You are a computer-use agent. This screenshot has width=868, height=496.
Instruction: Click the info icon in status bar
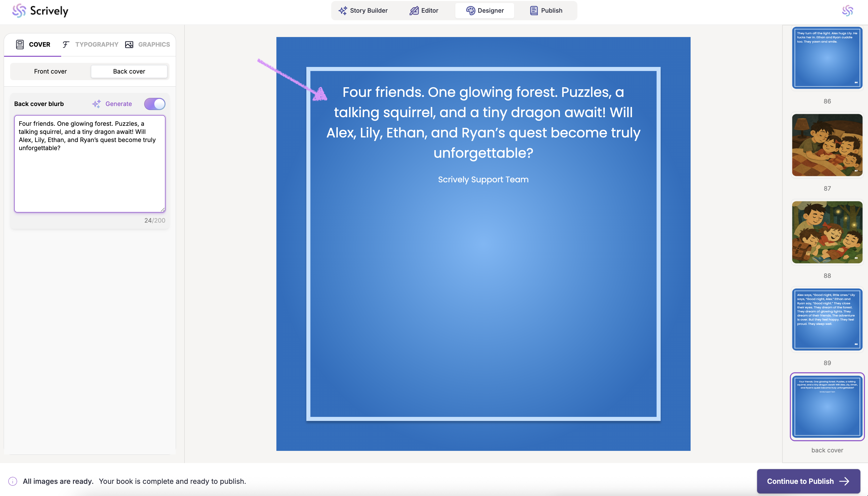tap(13, 481)
